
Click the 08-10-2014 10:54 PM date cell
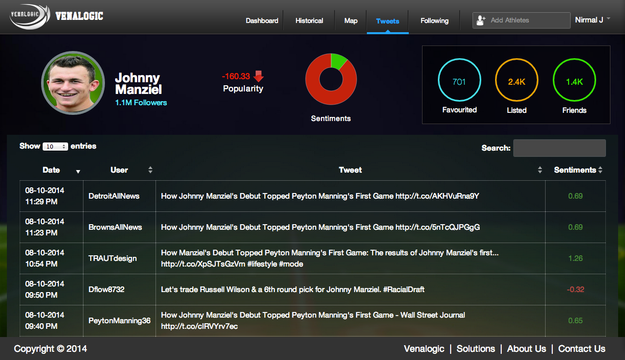(51, 258)
